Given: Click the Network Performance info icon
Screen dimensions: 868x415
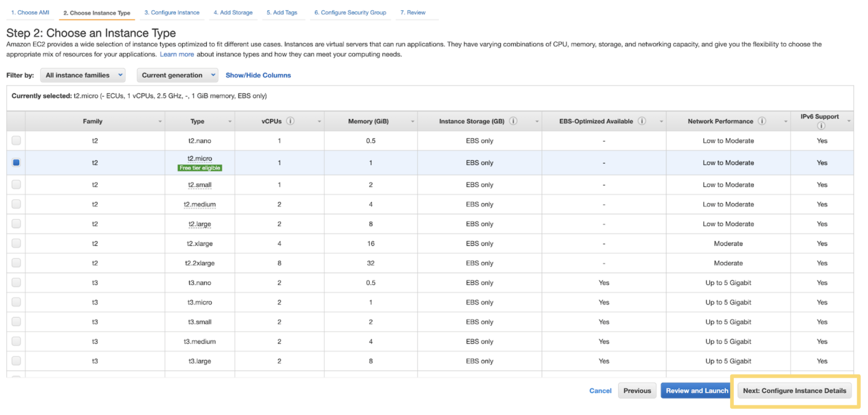Looking at the screenshot, I should 762,121.
